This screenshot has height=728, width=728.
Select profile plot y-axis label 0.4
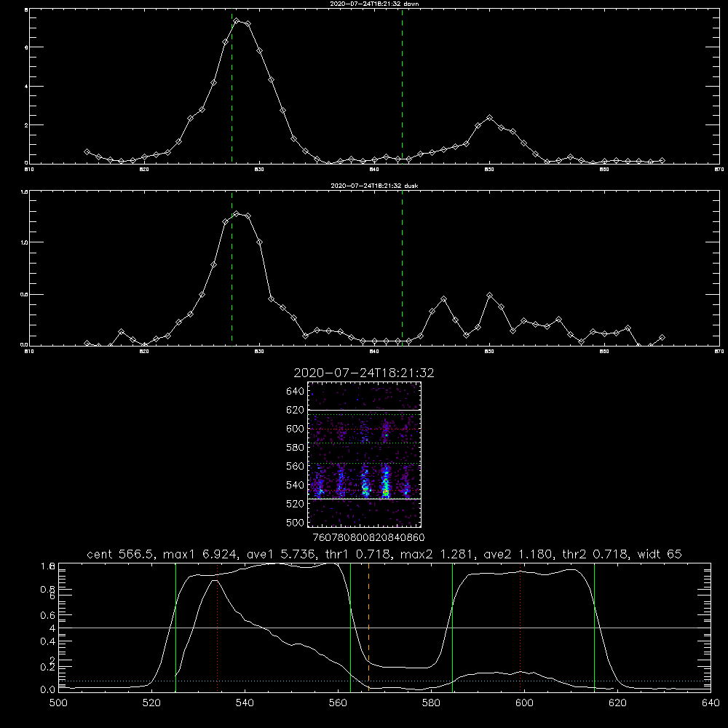pyautogui.click(x=47, y=641)
